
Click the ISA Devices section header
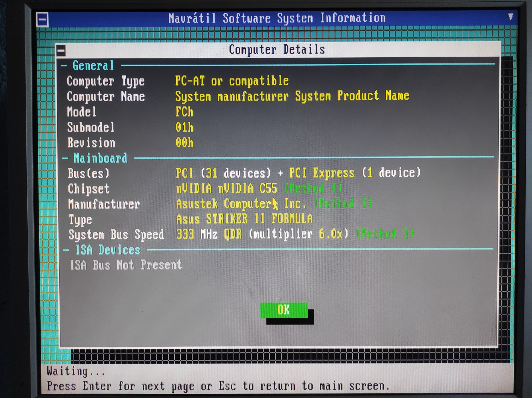(x=107, y=250)
